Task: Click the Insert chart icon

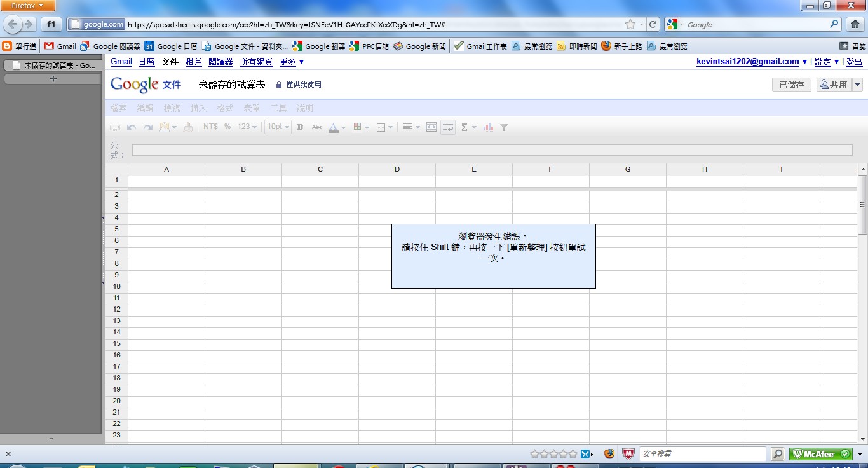Action: click(488, 127)
